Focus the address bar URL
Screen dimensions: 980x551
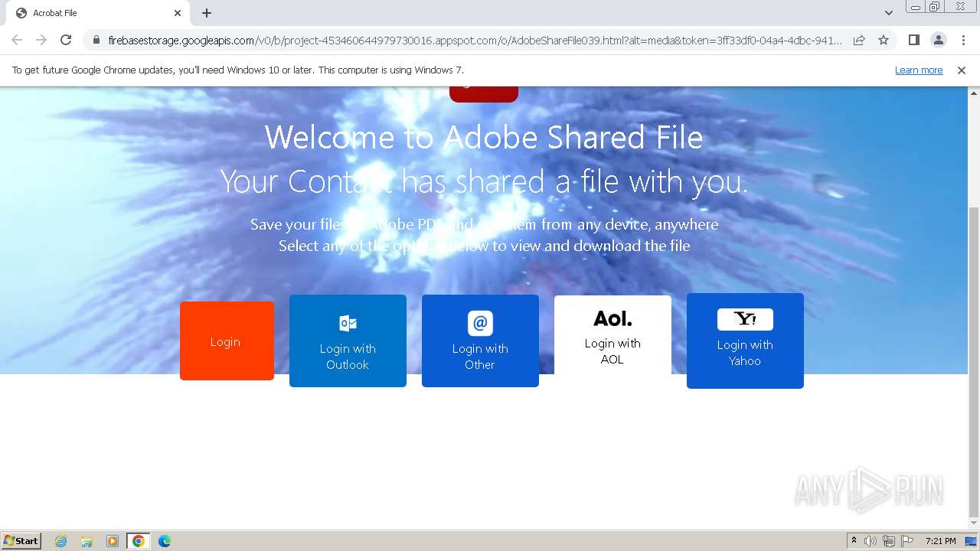point(475,40)
